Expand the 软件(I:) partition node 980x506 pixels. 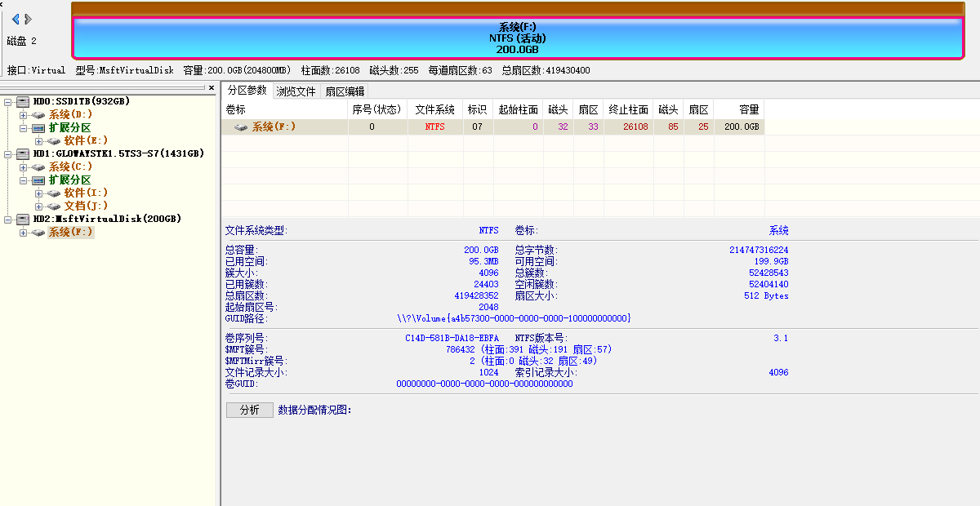click(39, 193)
